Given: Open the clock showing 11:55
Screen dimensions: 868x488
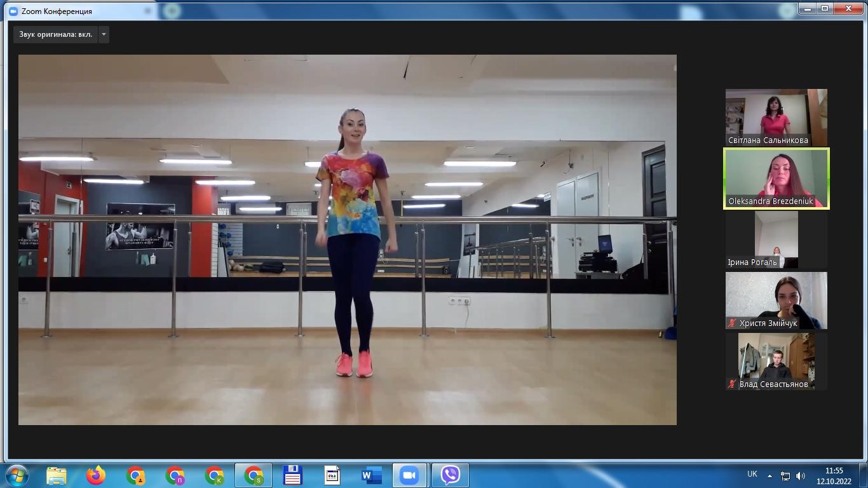Looking at the screenshot, I should (834, 476).
